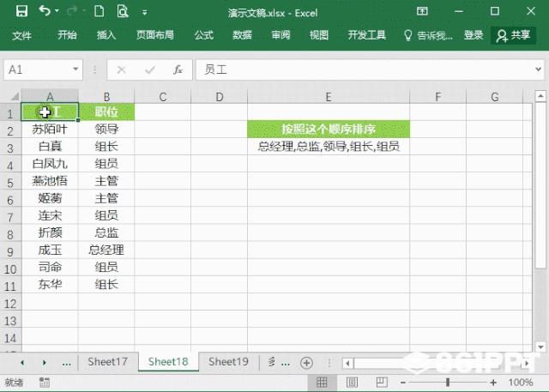Click the zoom slider handle
The height and width of the screenshot is (392, 549).
tap(448, 383)
